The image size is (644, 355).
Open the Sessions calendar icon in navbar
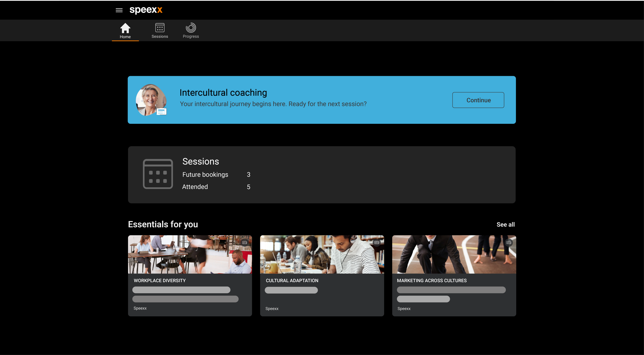tap(160, 28)
